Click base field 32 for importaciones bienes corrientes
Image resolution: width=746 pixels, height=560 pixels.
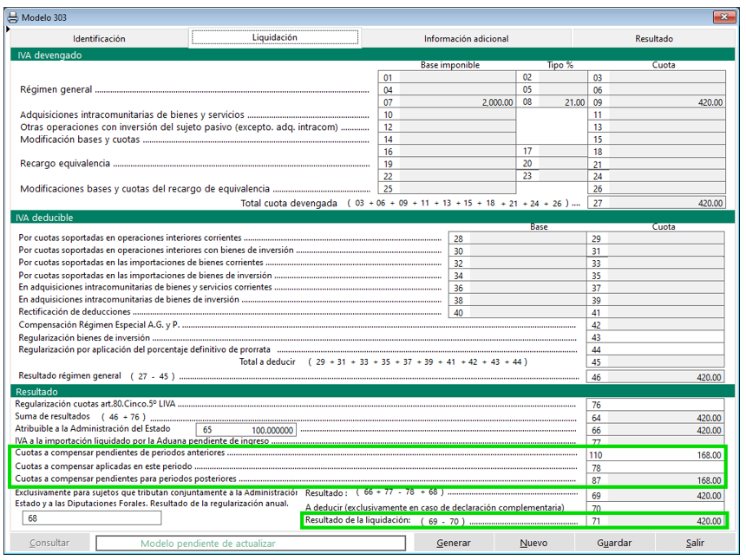click(517, 264)
